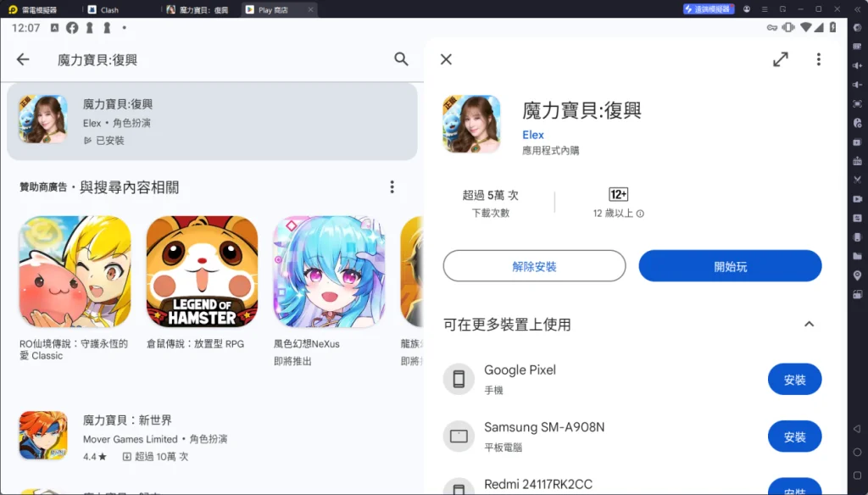
Task: Open keyboard mapping icon in emulator sidebar
Action: [x=858, y=47]
